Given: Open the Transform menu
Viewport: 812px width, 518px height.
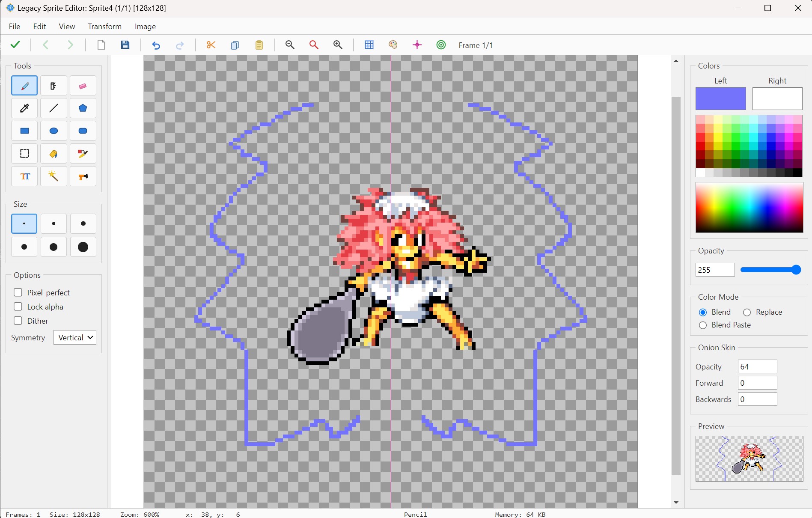Looking at the screenshot, I should point(105,26).
